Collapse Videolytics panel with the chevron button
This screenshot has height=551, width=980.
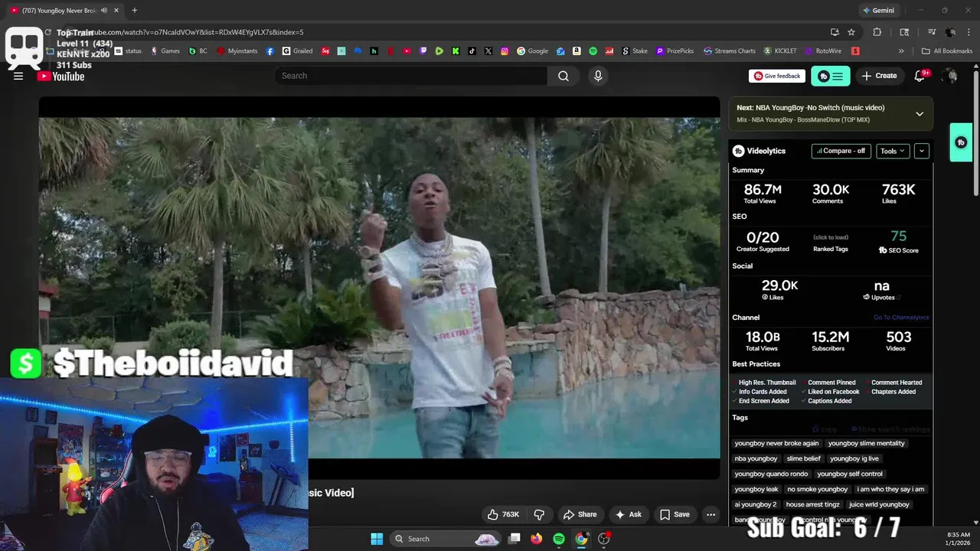[x=922, y=151]
